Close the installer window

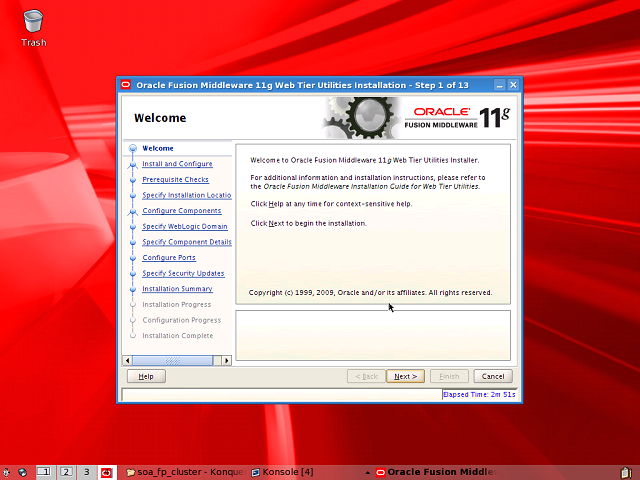click(x=513, y=85)
